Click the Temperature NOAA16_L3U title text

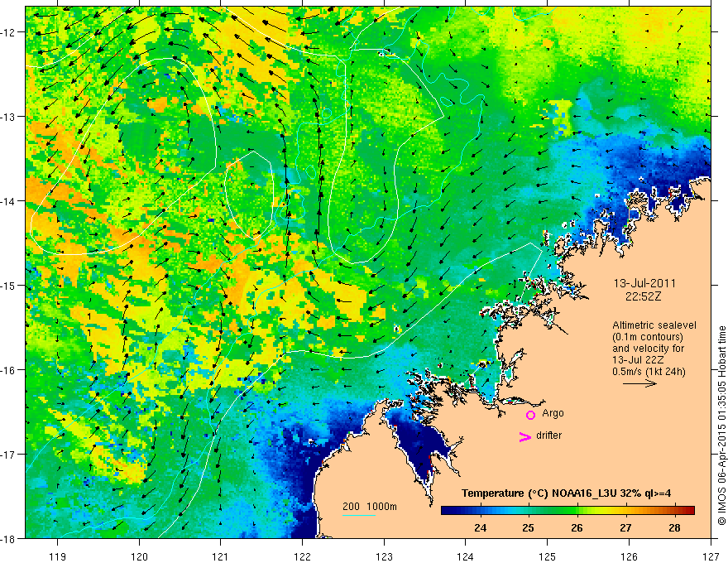pyautogui.click(x=566, y=493)
